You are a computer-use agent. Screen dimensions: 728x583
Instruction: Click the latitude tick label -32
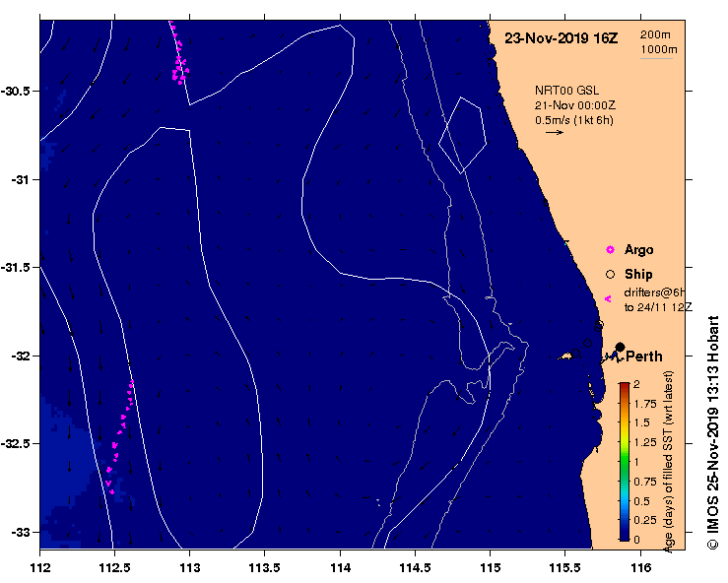click(20, 356)
